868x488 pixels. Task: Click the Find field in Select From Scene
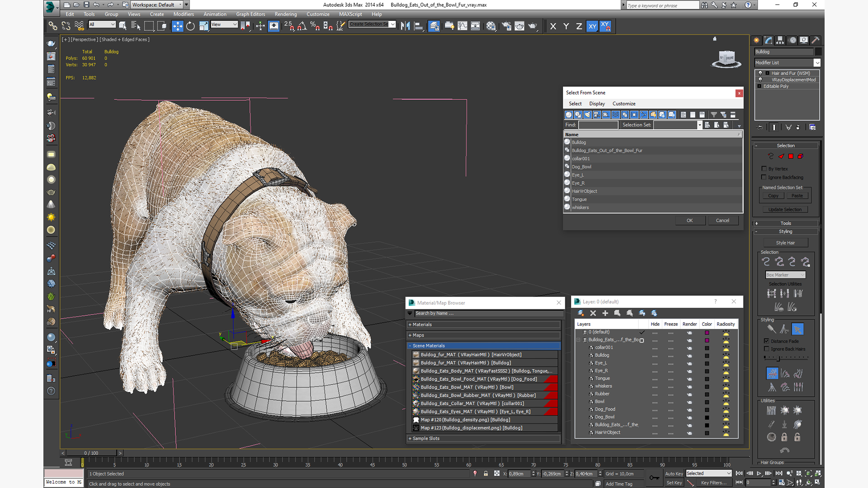[598, 125]
